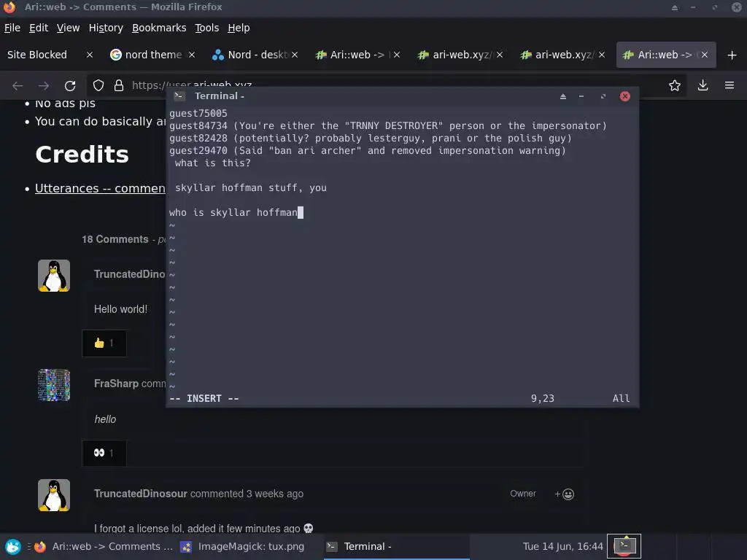This screenshot has width=747, height=560.
Task: Click the thumbs up reaction button
Action: (x=104, y=343)
